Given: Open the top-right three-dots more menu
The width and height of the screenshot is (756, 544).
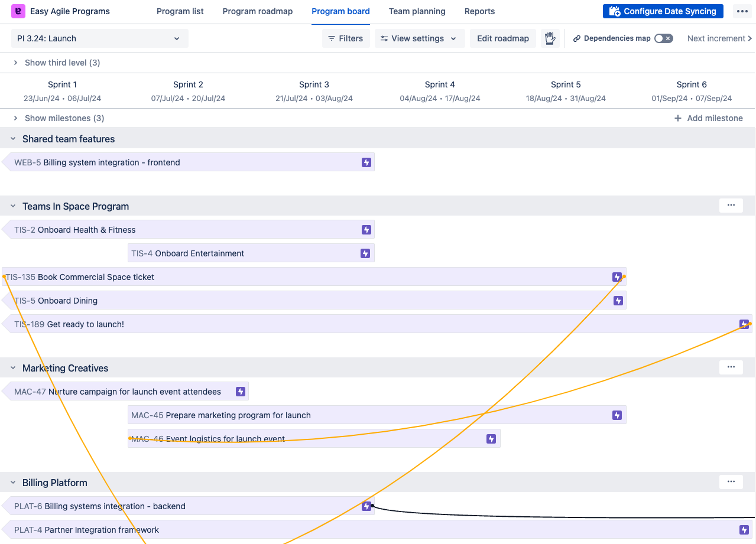Looking at the screenshot, I should [x=742, y=11].
